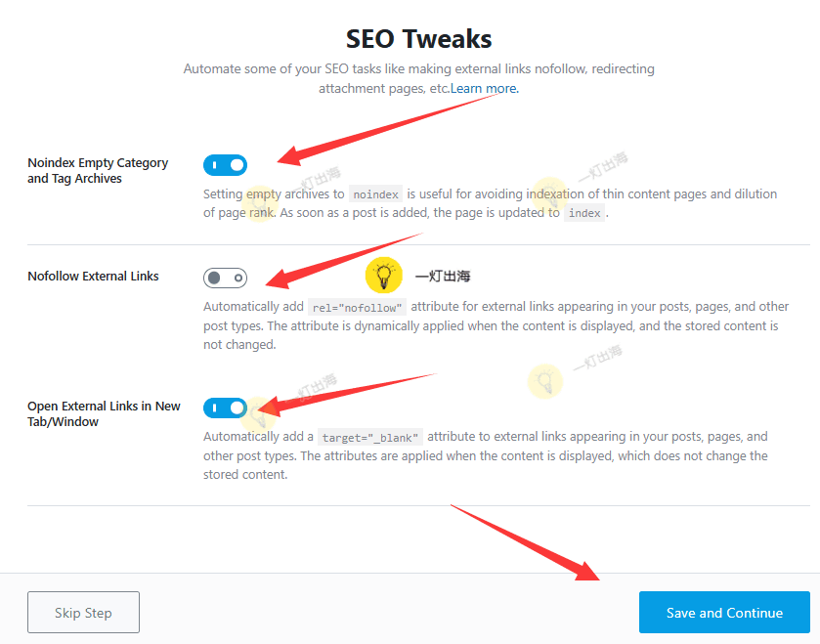Click the SEO Tweaks heading
The height and width of the screenshot is (644, 820).
coord(418,39)
